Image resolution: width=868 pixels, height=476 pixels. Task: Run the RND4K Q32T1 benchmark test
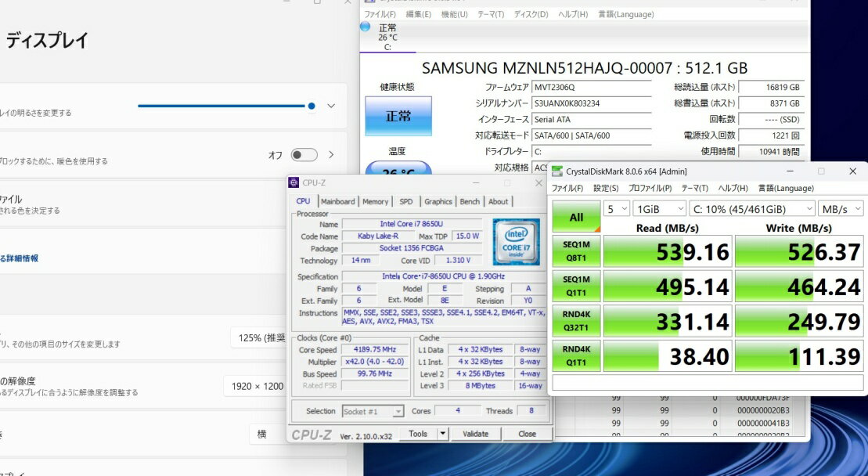[x=576, y=321]
